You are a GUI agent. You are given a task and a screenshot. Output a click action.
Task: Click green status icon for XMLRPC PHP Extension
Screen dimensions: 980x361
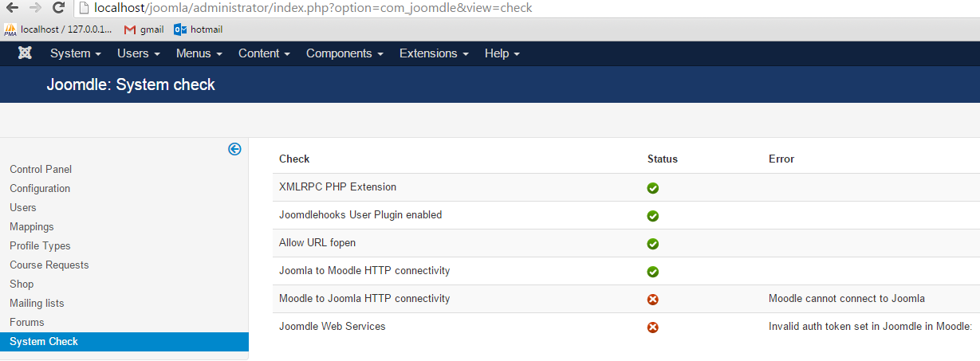point(652,188)
